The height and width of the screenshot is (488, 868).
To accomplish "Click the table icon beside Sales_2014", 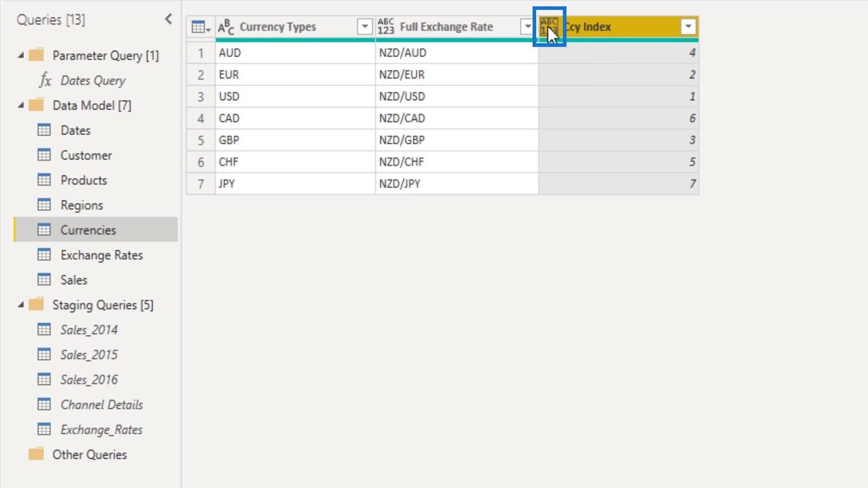I will [44, 330].
